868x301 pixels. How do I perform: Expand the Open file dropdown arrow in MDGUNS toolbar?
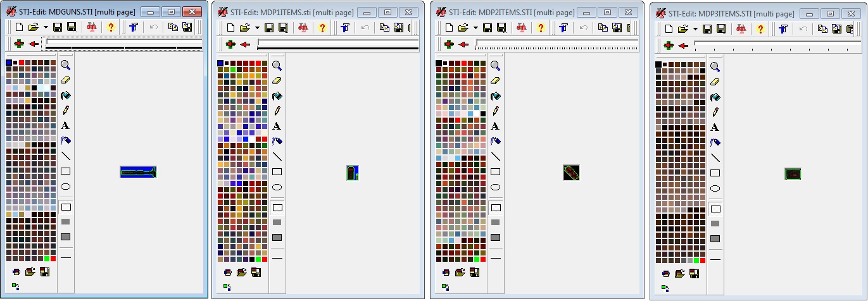click(x=45, y=27)
